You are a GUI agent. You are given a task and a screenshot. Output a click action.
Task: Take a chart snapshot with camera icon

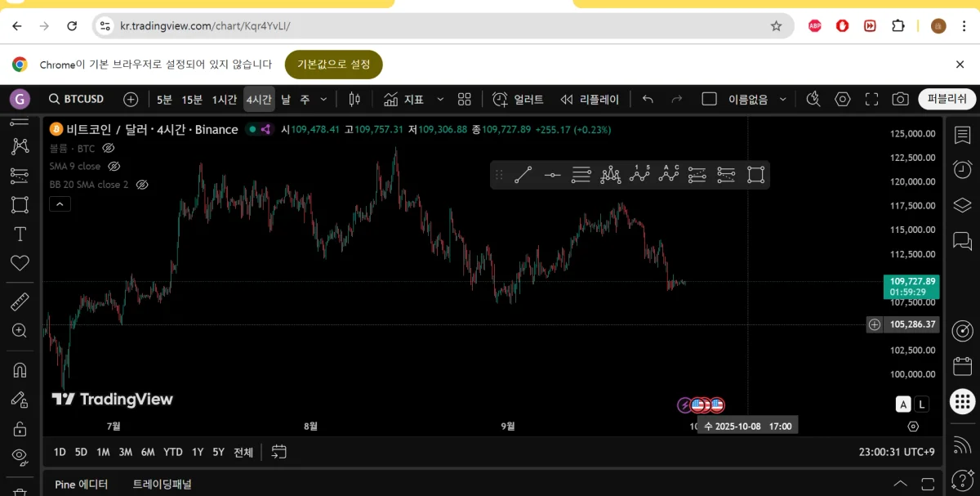[900, 99]
